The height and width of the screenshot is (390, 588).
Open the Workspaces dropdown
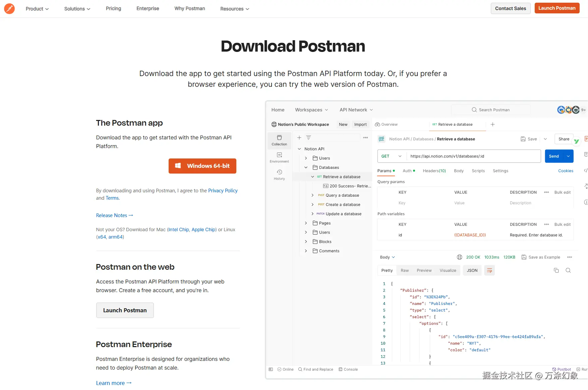[311, 110]
